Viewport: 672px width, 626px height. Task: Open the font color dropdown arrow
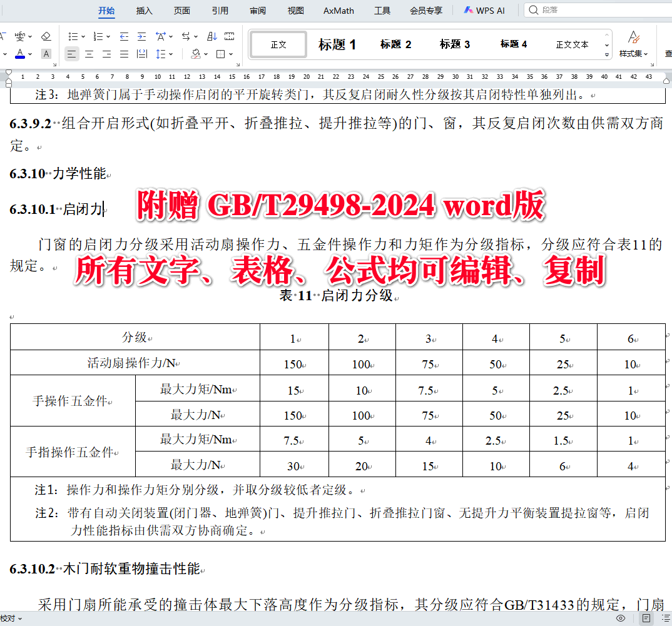click(x=29, y=54)
